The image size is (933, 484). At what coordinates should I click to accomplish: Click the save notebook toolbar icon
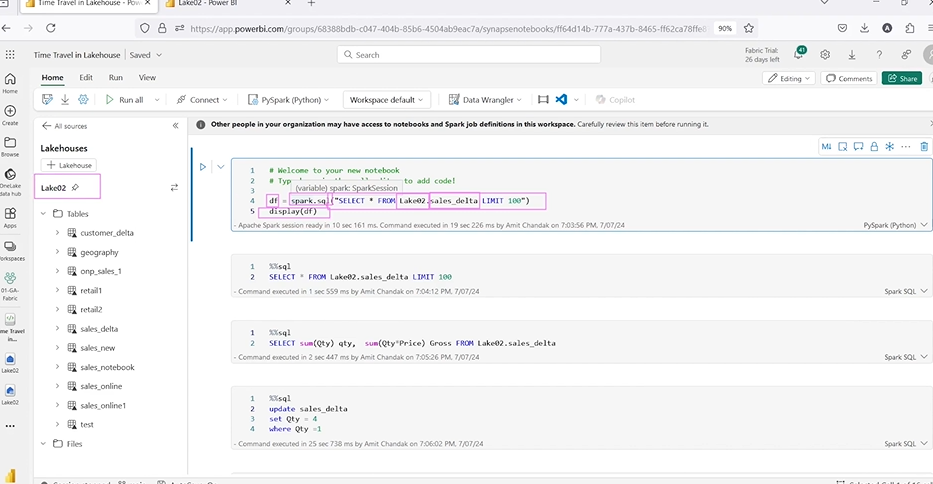(x=47, y=99)
